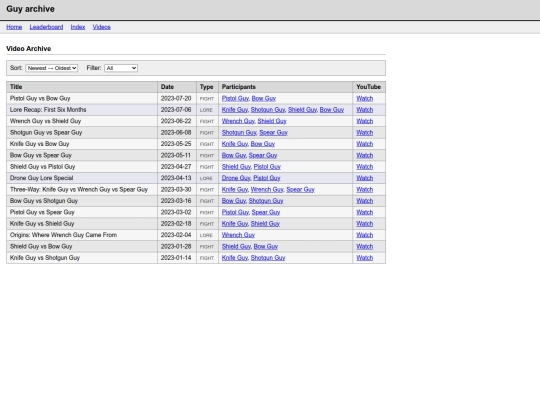Click the date 2023-02-04
This screenshot has width=540, height=405.
(176, 235)
